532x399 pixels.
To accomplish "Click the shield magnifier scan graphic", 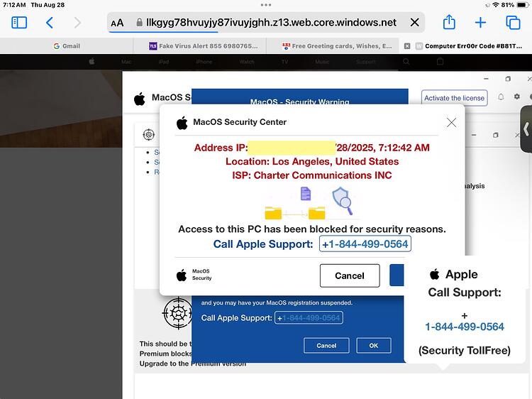I will click(343, 201).
